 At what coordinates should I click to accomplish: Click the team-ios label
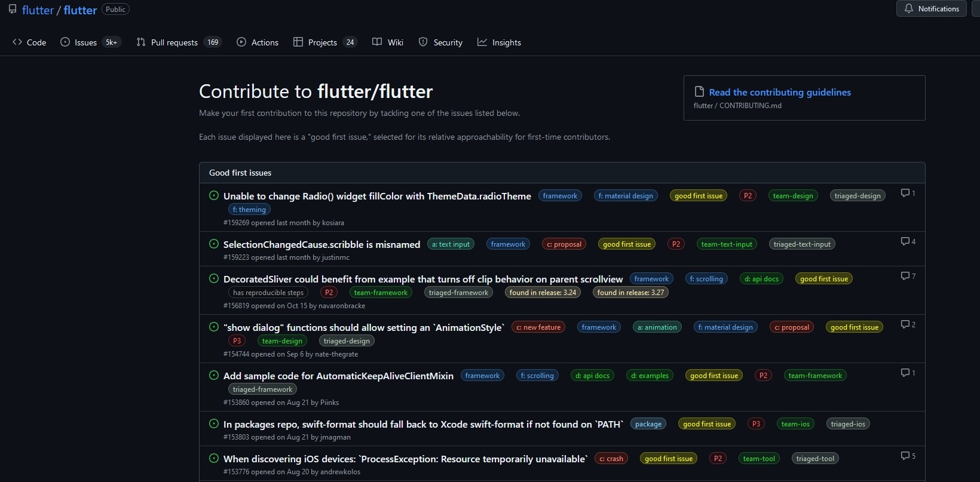[795, 424]
